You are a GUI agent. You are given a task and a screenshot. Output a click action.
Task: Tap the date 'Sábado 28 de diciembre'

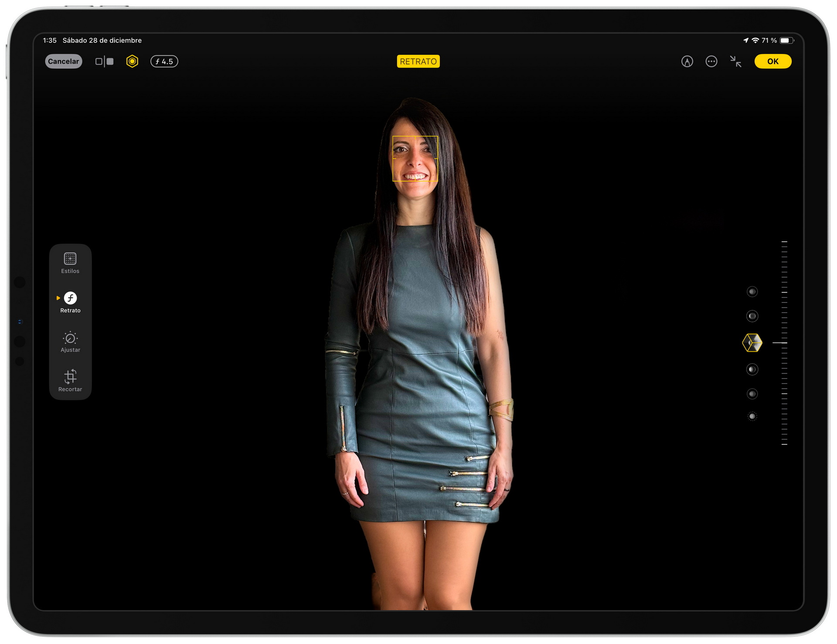[x=102, y=41]
